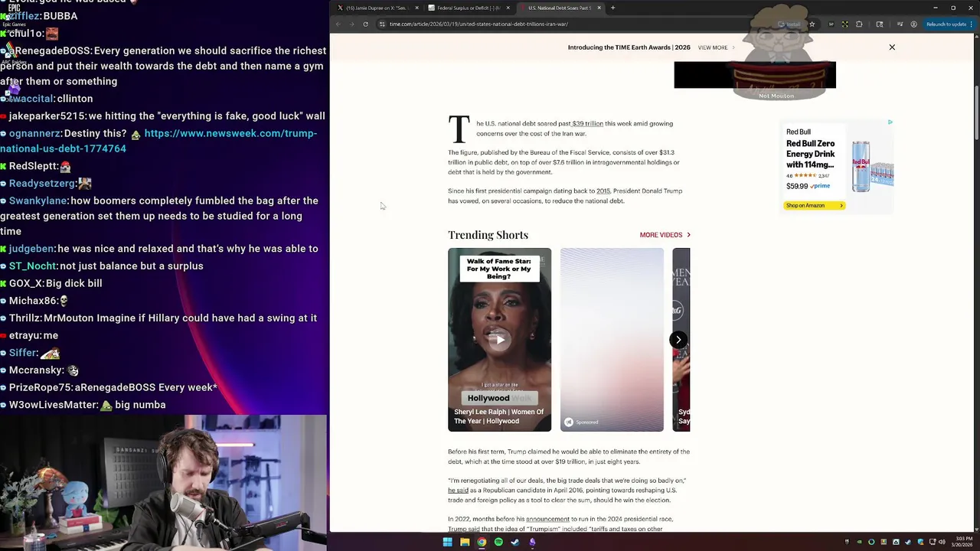Select the U.S. National Debt Soars tab
980x551 pixels.
(559, 8)
